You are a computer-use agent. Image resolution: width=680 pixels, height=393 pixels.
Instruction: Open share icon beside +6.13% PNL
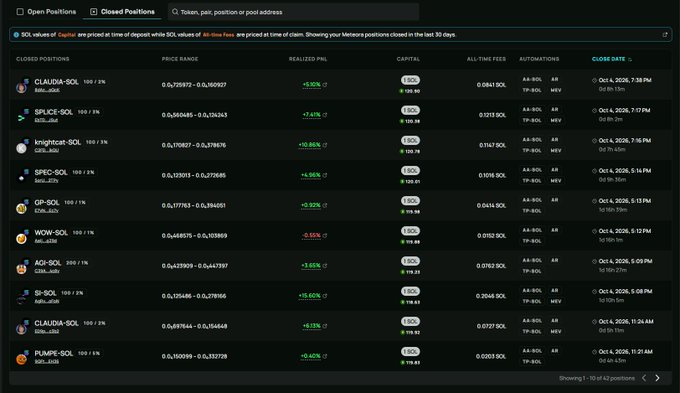[x=325, y=326]
